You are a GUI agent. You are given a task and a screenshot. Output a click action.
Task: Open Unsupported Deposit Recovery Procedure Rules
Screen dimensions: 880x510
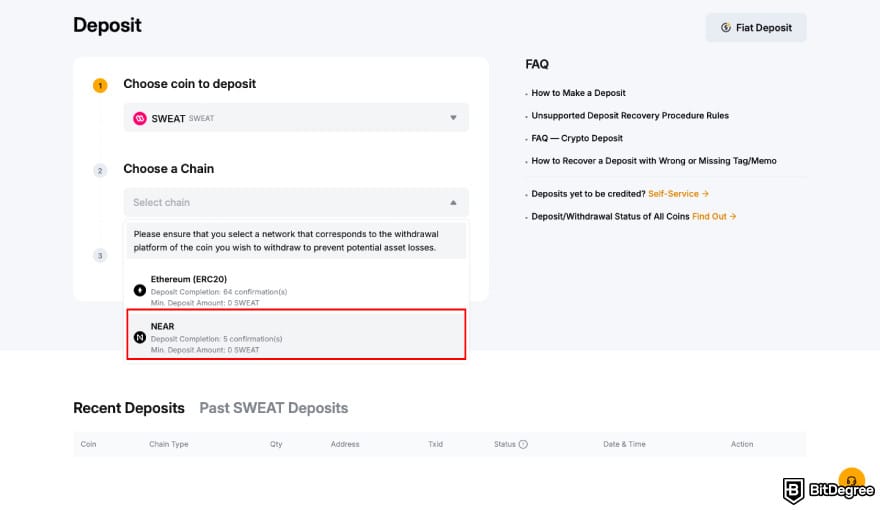tap(630, 116)
